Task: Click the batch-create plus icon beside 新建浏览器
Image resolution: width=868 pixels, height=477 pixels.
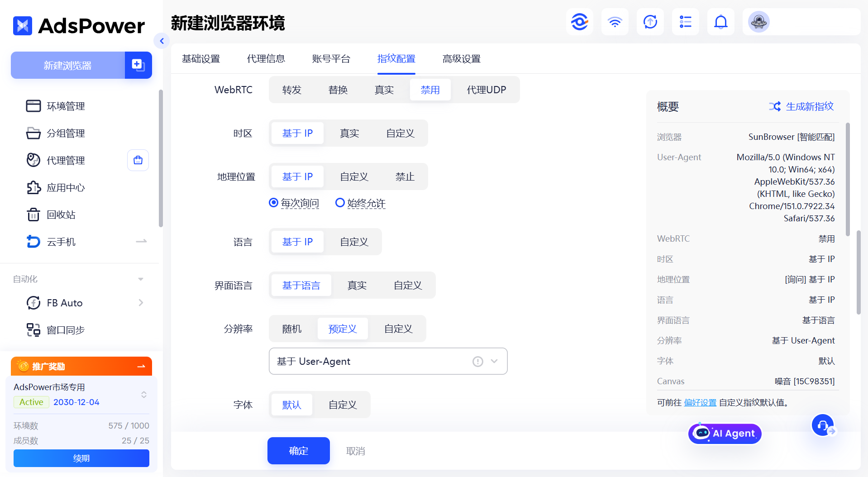Action: point(138,65)
